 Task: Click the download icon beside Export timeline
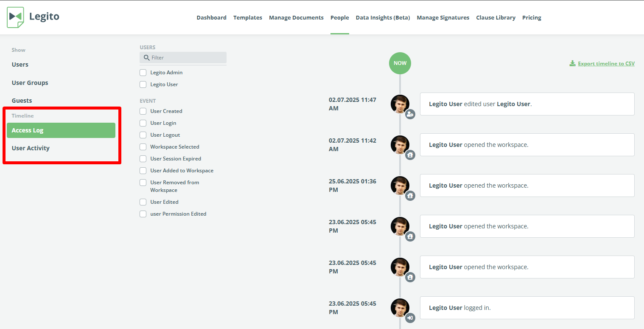coord(573,64)
